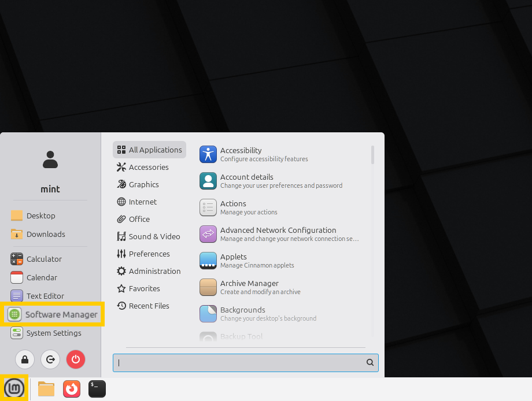Open the Account details icon
Image resolution: width=532 pixels, height=401 pixels.
tap(208, 181)
